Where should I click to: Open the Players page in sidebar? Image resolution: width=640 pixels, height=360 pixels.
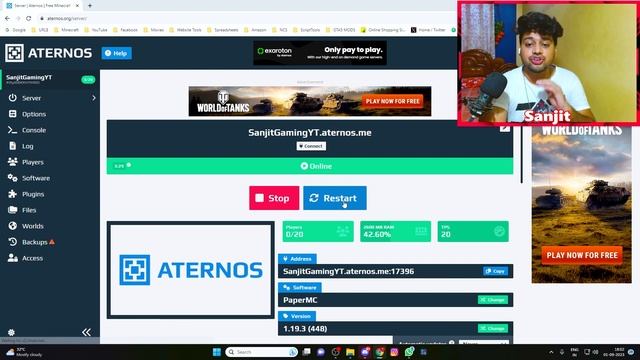pyautogui.click(x=32, y=162)
